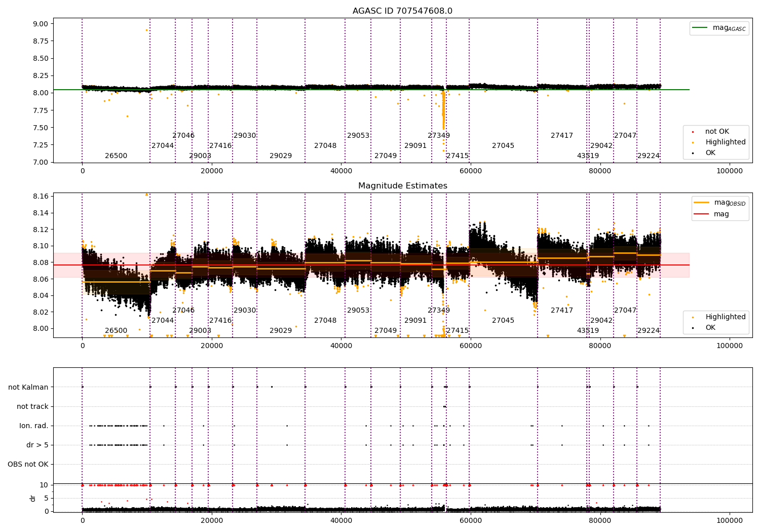
Task: Click the 10 y-axis tick in bottom plot
Action: [45, 485]
